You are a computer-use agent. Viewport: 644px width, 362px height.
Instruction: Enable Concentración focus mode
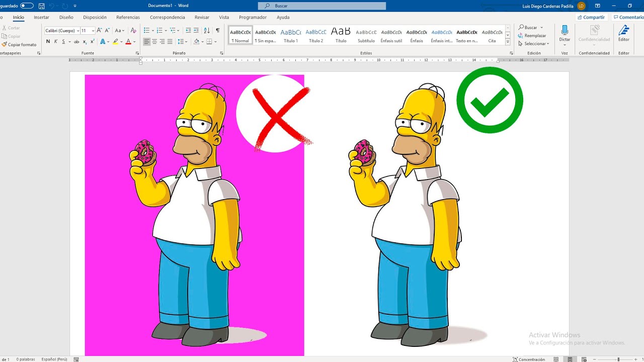pyautogui.click(x=529, y=359)
